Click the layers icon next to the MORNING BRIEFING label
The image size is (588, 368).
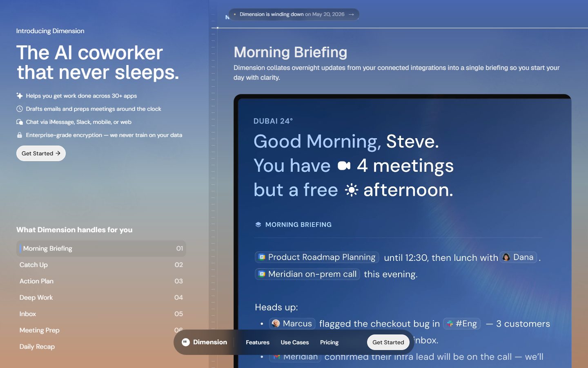click(x=258, y=224)
